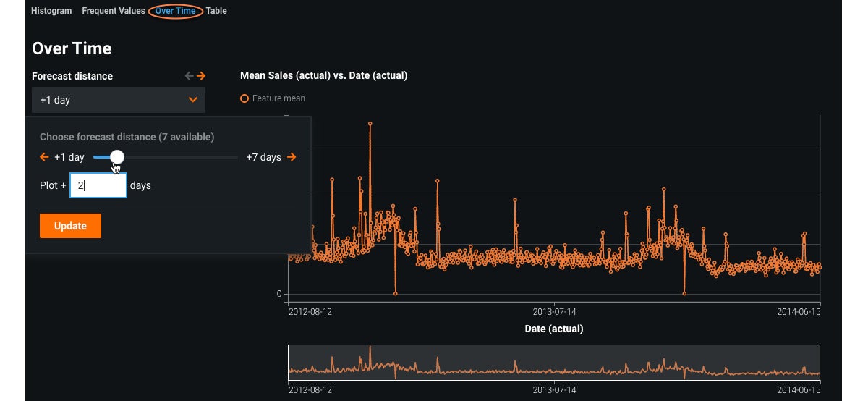Click the date range preview chart below
The image size is (868, 401).
[554, 363]
